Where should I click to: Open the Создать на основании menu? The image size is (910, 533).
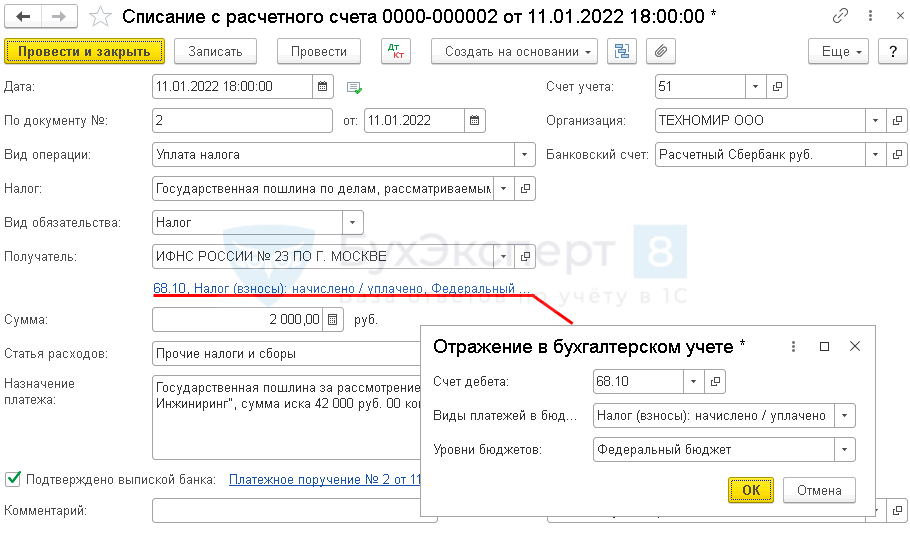click(514, 51)
